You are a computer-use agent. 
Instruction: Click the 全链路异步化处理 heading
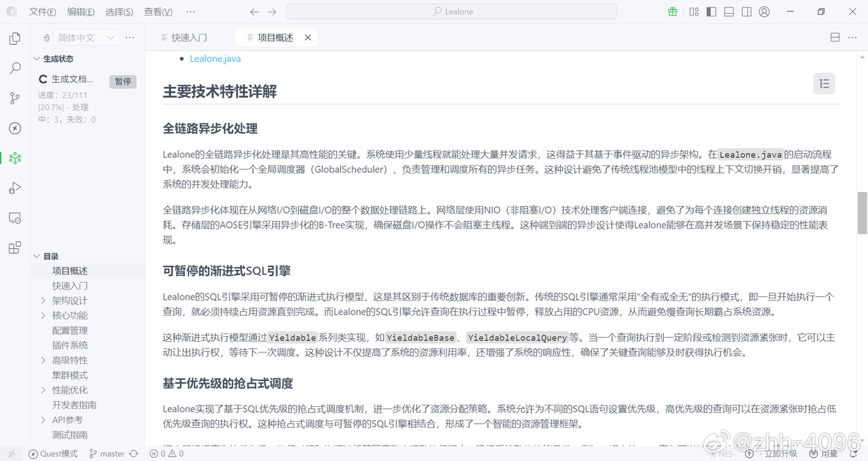point(210,129)
